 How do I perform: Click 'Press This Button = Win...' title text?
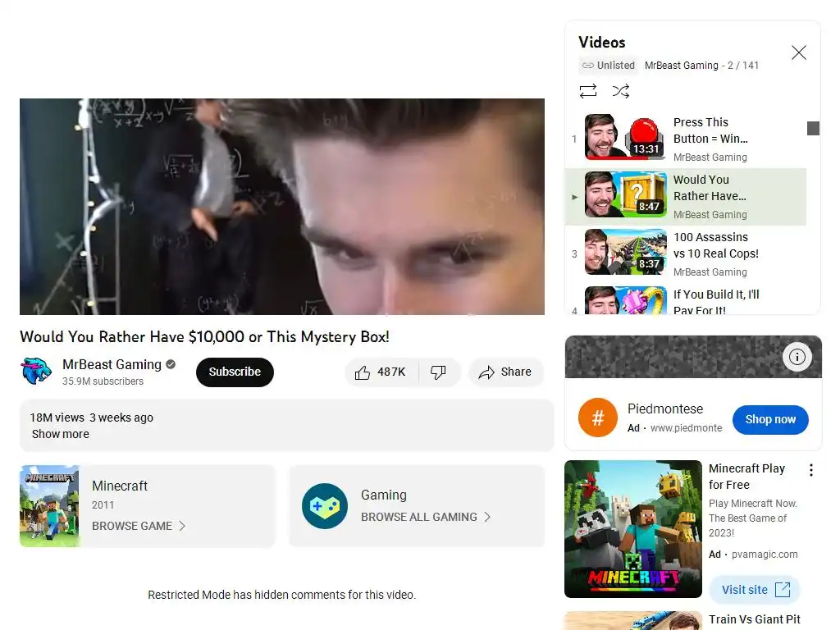(710, 130)
